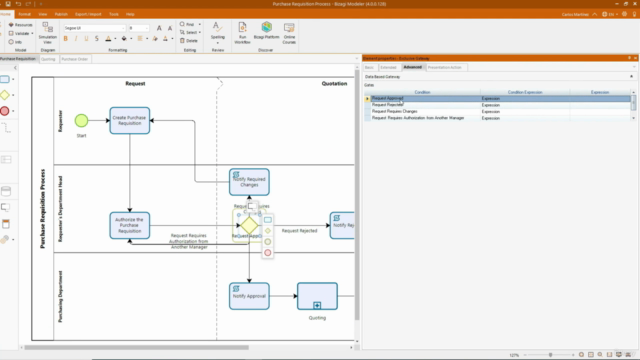Pick intermediate event circle from gateway quick menu
The height and width of the screenshot is (360, 640).
click(268, 242)
